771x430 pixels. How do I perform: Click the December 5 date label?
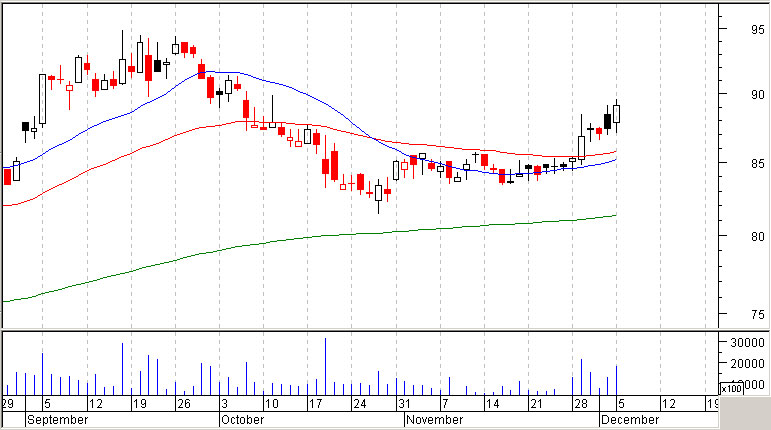622,404
